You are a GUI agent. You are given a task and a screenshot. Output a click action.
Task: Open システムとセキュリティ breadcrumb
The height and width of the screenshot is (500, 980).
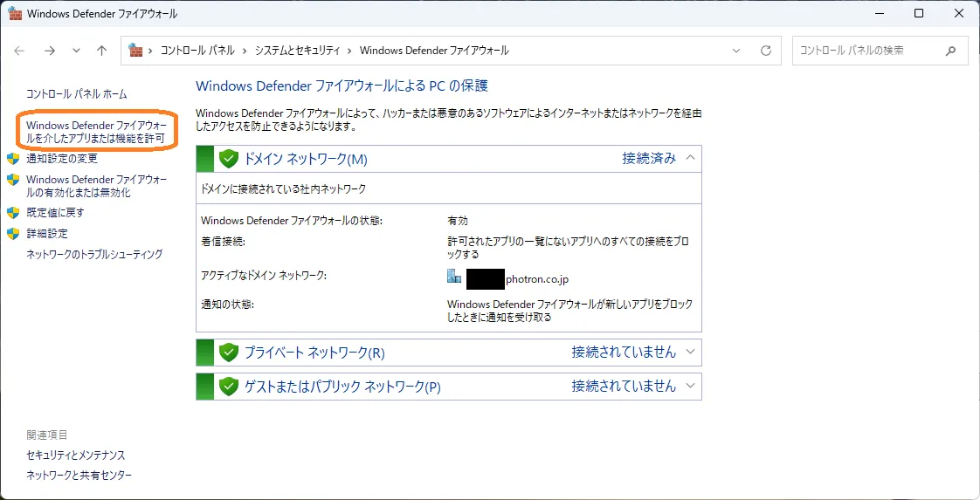(297, 51)
